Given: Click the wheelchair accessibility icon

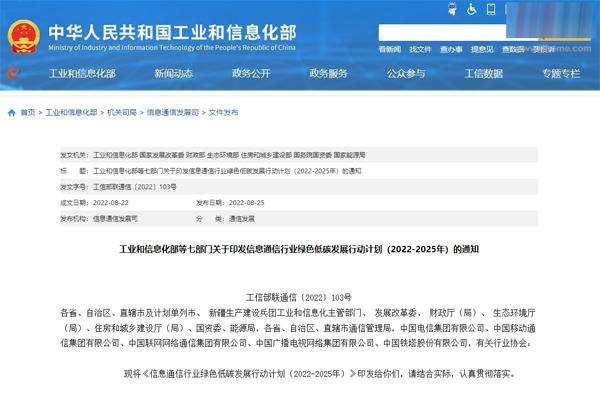Looking at the screenshot, I should 471,9.
